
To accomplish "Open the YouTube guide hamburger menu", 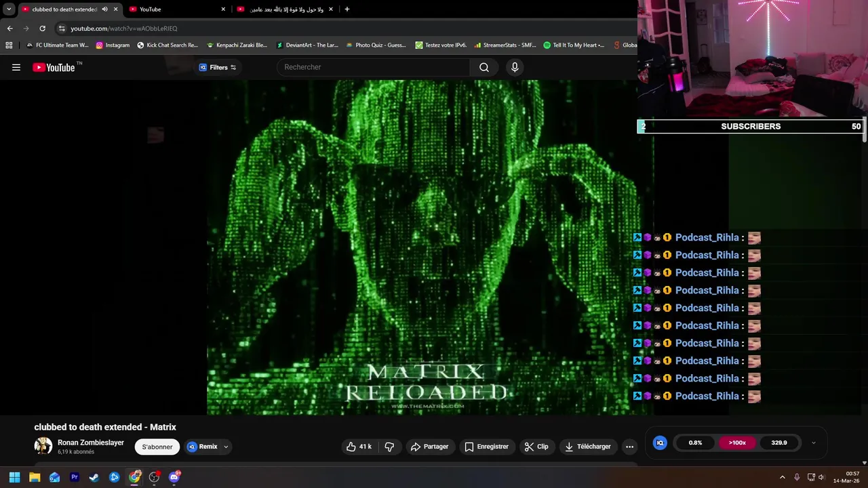I will [x=16, y=67].
